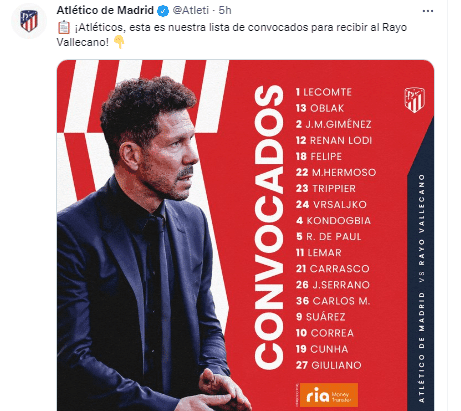This screenshot has height=411, width=461.
Task: Click the vertical CONVOCADOS heading in the image
Action: click(268, 227)
